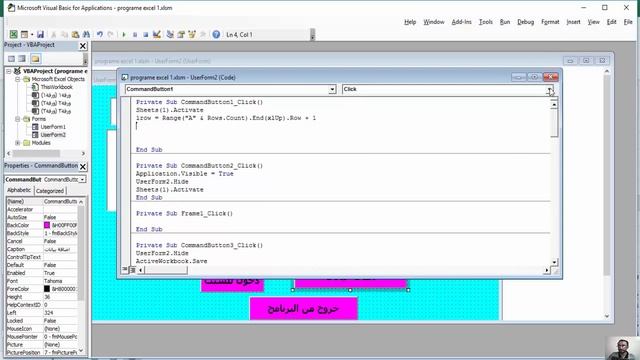Screen dimensions: 640x360
Task: Click the code window vertical scrollbar thumb
Action: coord(554,124)
